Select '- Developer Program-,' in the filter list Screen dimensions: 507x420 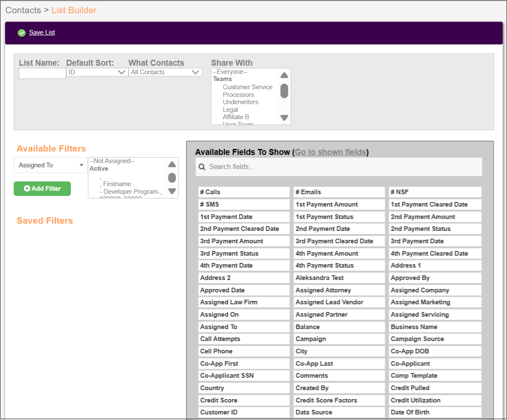pyautogui.click(x=130, y=192)
